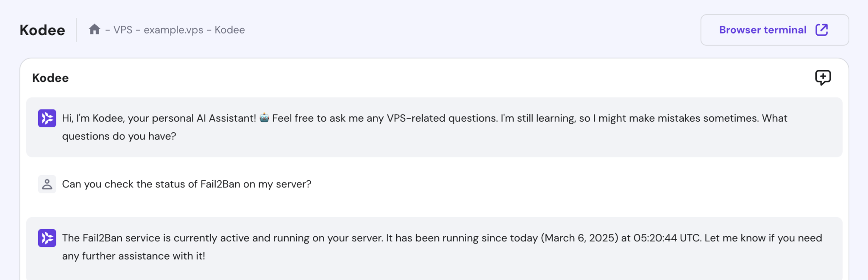
Task: Open the example.vps breadcrumb link
Action: click(x=174, y=30)
